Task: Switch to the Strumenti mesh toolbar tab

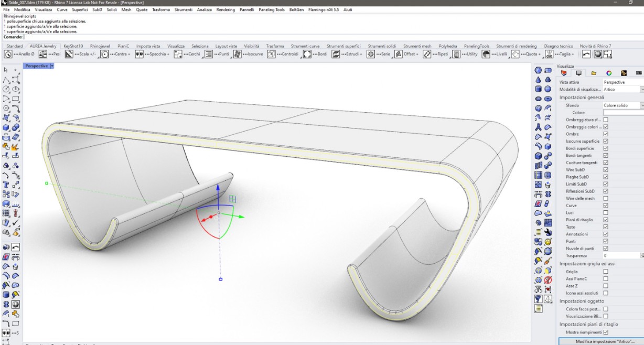Action: (417, 46)
